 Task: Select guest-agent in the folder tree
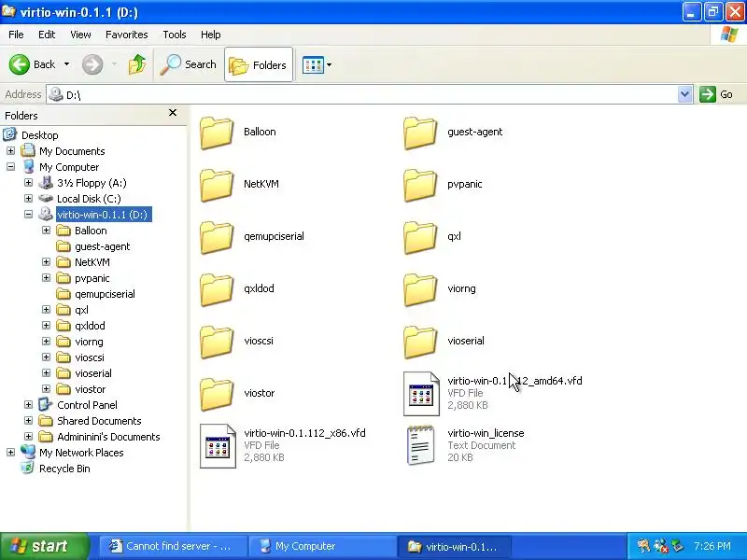pyautogui.click(x=102, y=246)
